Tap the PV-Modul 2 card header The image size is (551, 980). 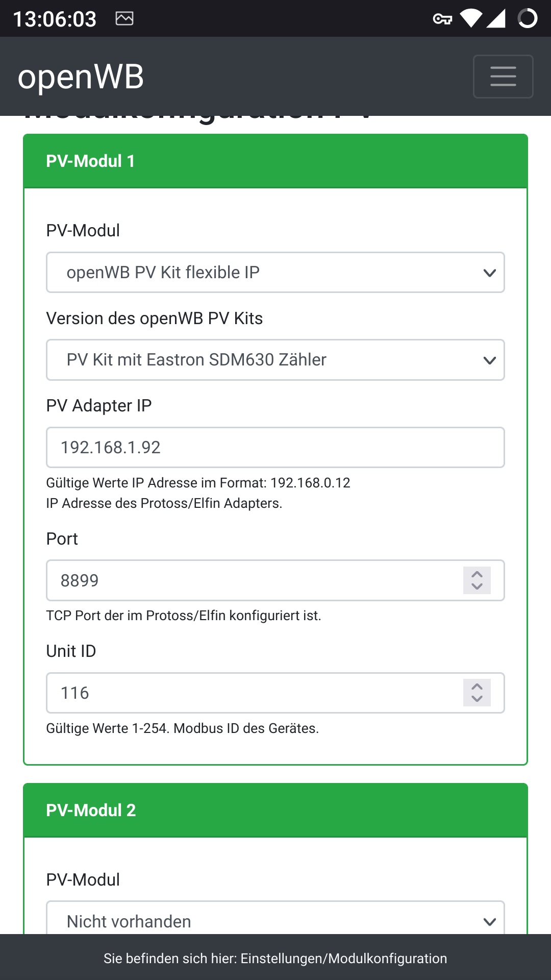pos(275,811)
